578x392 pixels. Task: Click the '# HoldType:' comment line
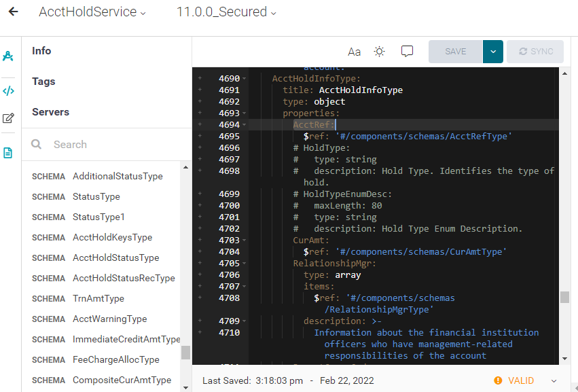pyautogui.click(x=321, y=148)
